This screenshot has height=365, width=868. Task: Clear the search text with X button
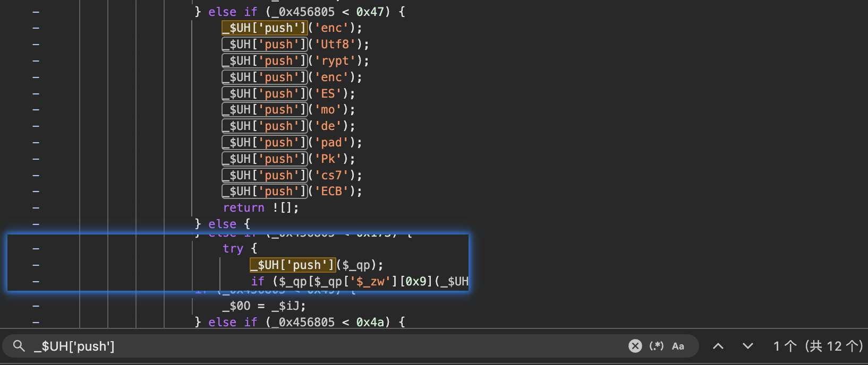[635, 346]
